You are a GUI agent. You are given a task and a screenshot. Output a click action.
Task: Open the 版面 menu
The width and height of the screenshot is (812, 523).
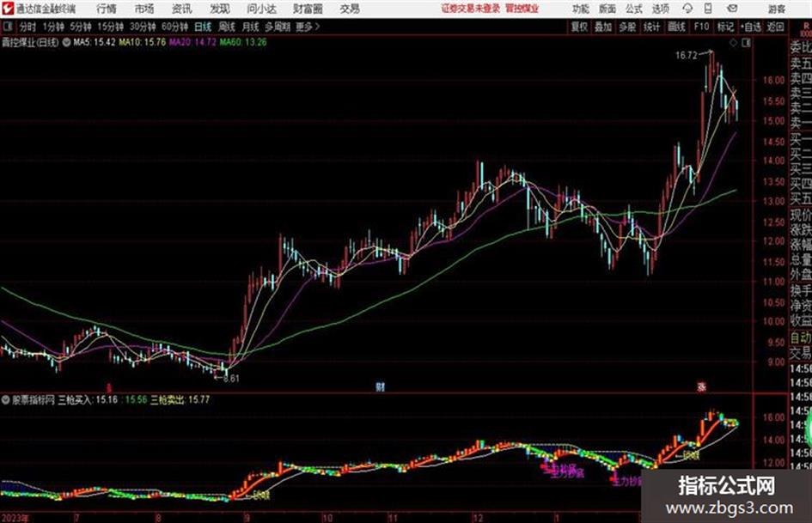[607, 9]
